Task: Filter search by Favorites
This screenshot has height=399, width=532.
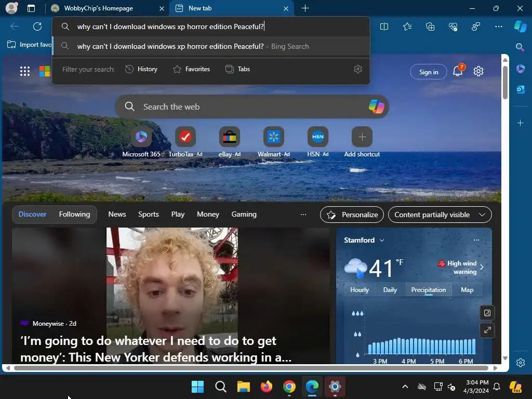Action: click(x=191, y=69)
